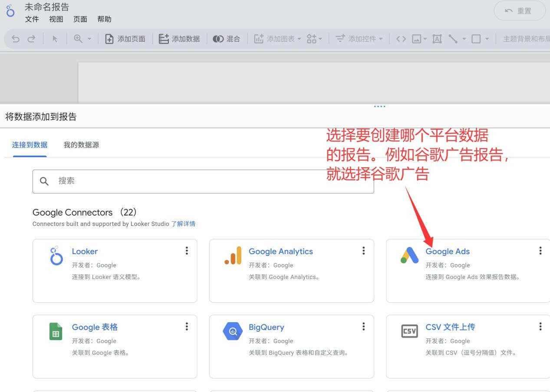Open the 文件 menu
The width and height of the screenshot is (550, 392).
coord(32,19)
